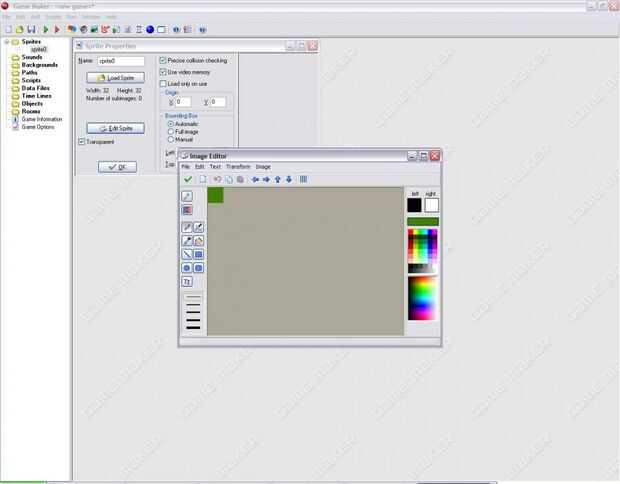Click the green square on the canvas
Screen dimensions: 620x484
(215, 195)
